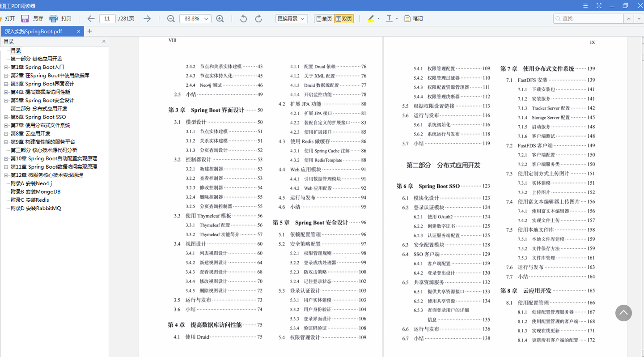The height and width of the screenshot is (357, 644).
Task: Zoom out using the minus magnifier
Action: (x=171, y=19)
